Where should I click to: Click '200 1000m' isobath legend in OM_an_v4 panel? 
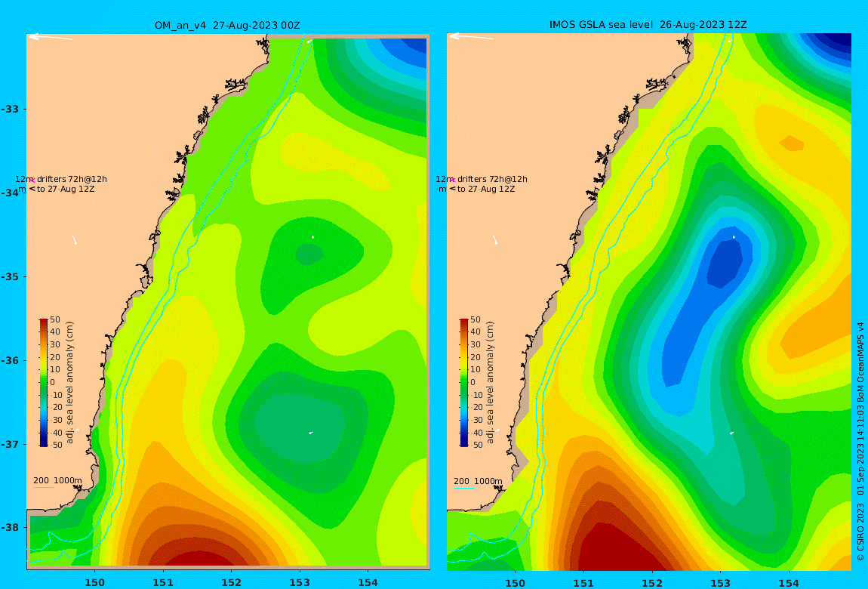(57, 482)
